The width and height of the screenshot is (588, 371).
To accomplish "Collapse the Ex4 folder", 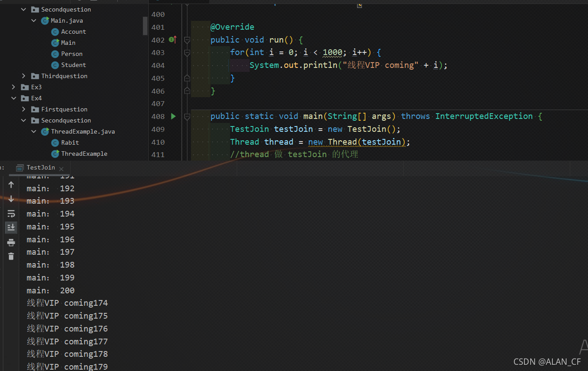I will (x=13, y=98).
